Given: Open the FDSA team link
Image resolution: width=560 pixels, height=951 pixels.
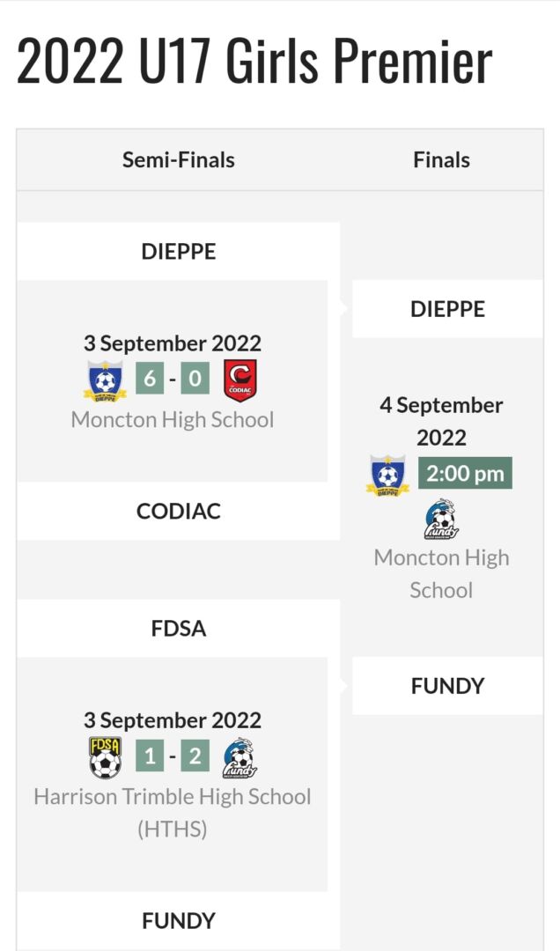Looking at the screenshot, I should pyautogui.click(x=179, y=629).
